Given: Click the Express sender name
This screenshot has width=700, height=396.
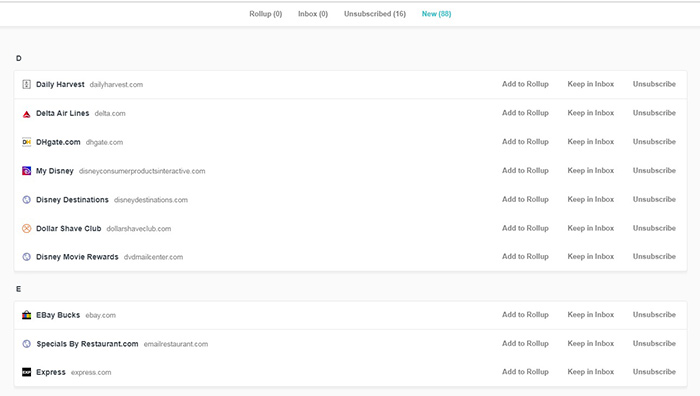Looking at the screenshot, I should click(x=51, y=372).
